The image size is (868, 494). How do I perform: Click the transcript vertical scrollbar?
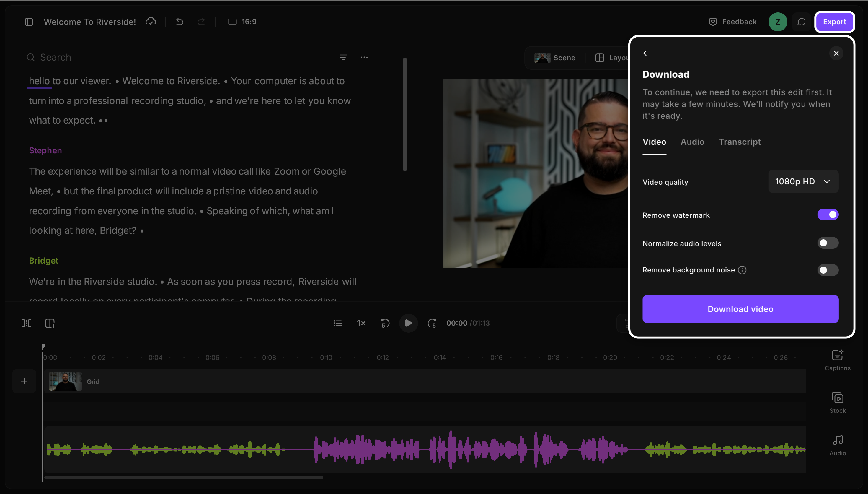tap(405, 115)
